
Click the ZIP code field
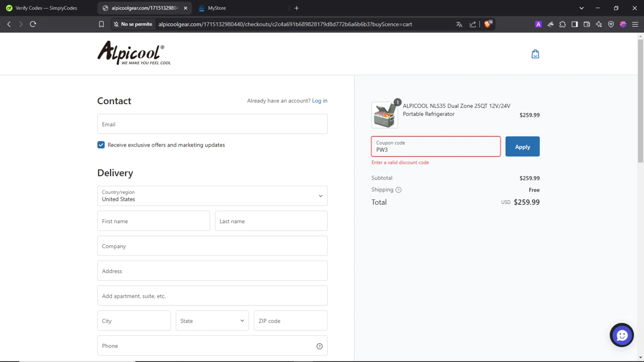click(291, 321)
